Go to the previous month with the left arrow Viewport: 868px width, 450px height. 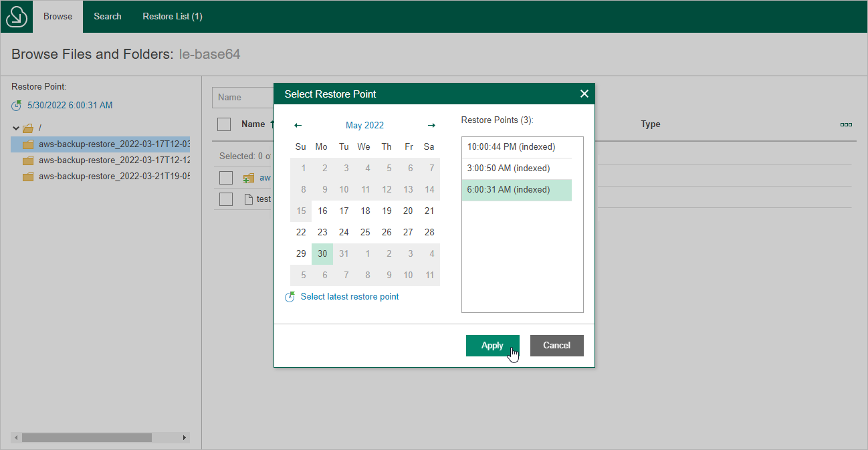pos(297,125)
